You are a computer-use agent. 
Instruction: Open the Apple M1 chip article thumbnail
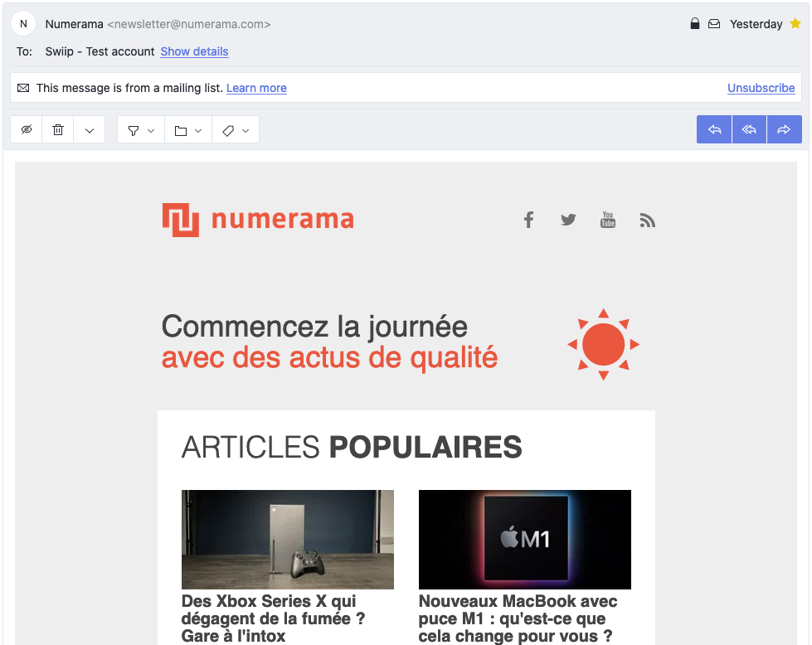(x=524, y=540)
